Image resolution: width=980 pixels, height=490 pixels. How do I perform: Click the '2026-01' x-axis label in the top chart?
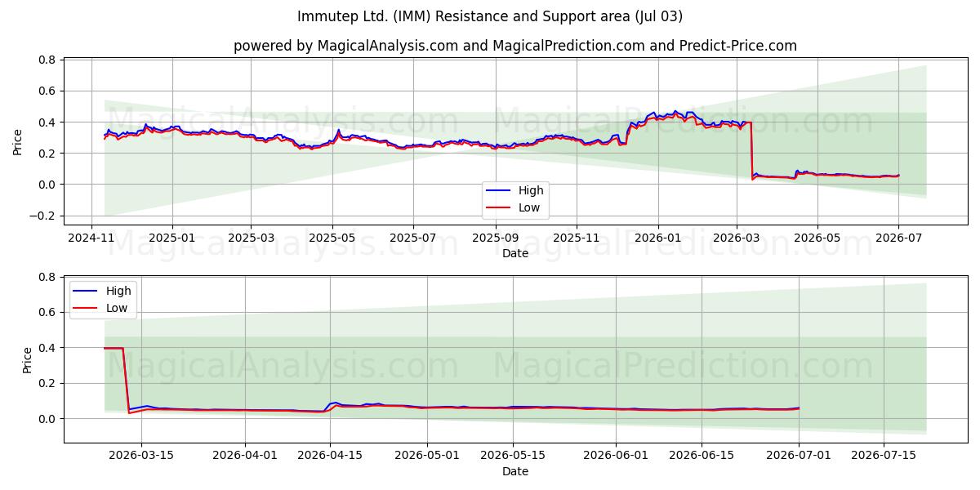(x=658, y=237)
